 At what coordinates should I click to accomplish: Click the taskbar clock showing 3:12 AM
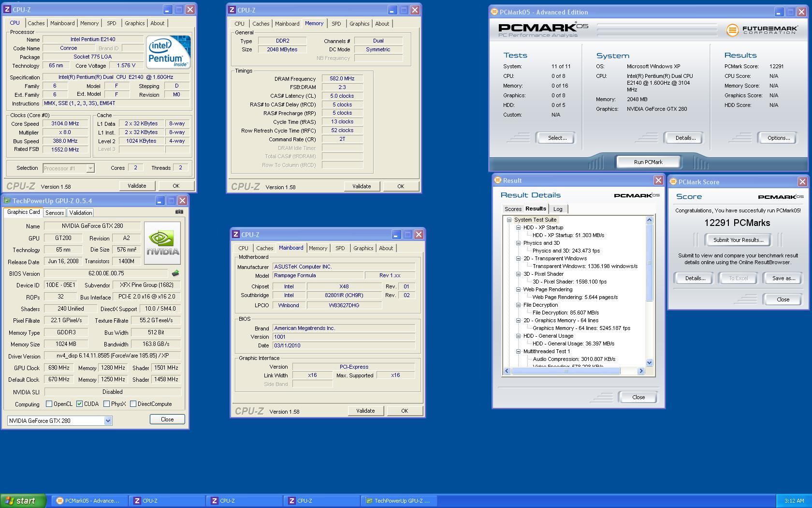pos(794,501)
